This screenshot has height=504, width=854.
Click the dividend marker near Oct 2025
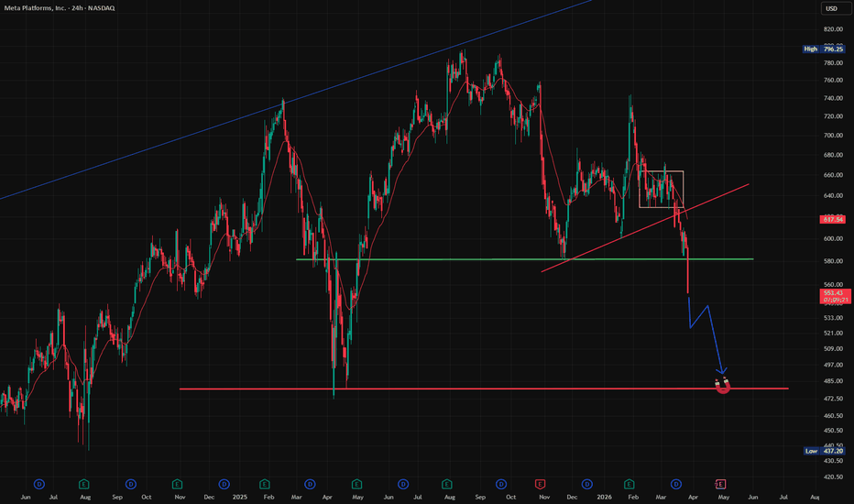tap(501, 484)
